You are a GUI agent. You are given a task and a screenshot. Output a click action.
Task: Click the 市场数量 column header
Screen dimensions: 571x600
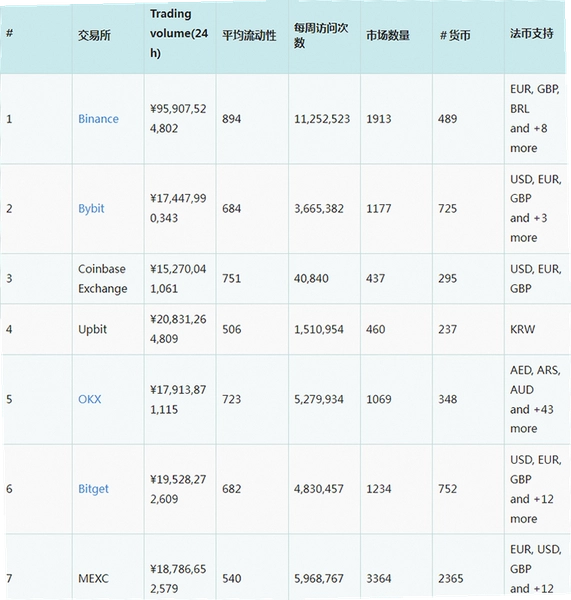click(388, 36)
